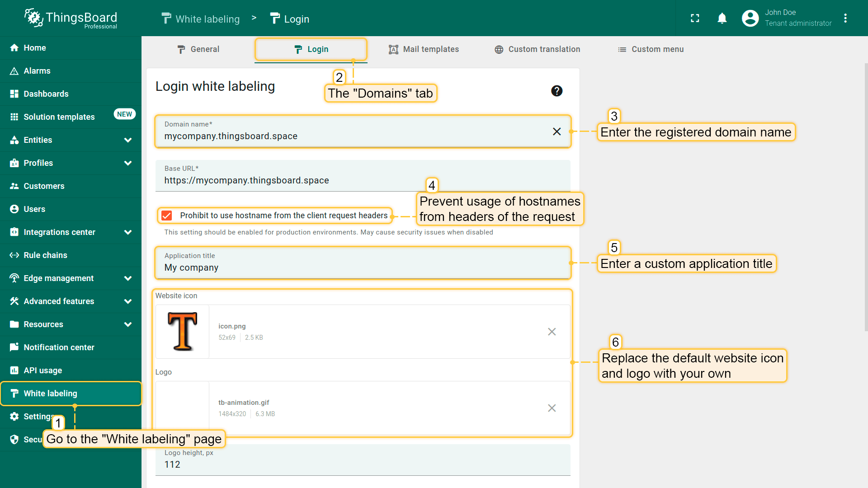This screenshot has width=868, height=488.
Task: Expand the Entities menu
Action: (x=128, y=140)
